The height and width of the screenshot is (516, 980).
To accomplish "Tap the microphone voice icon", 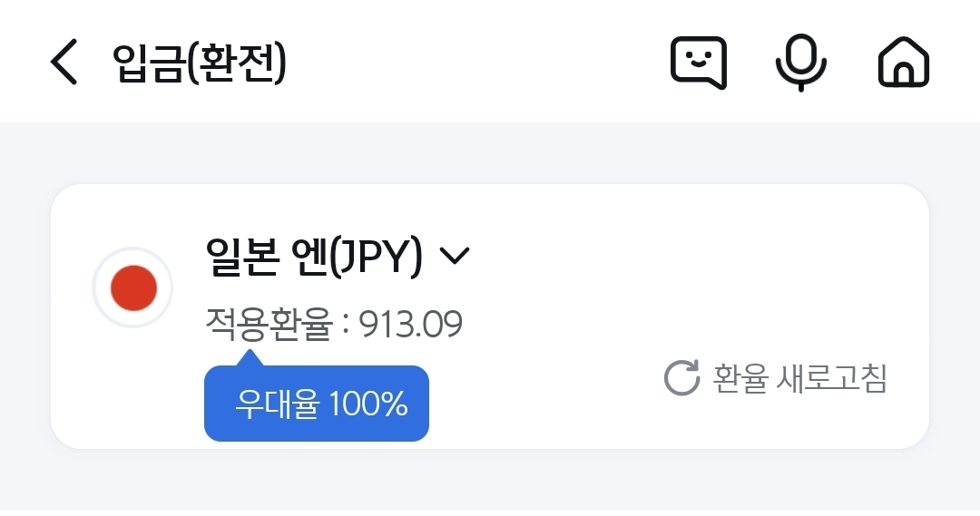I will click(x=801, y=62).
